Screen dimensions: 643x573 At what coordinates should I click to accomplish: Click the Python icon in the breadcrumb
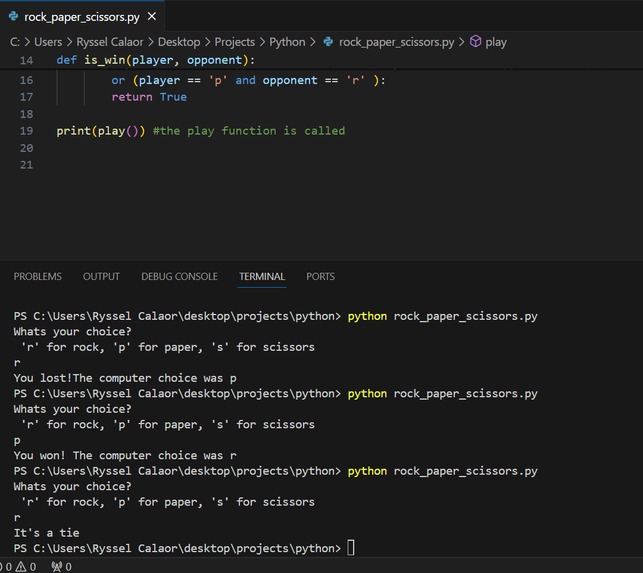click(328, 41)
